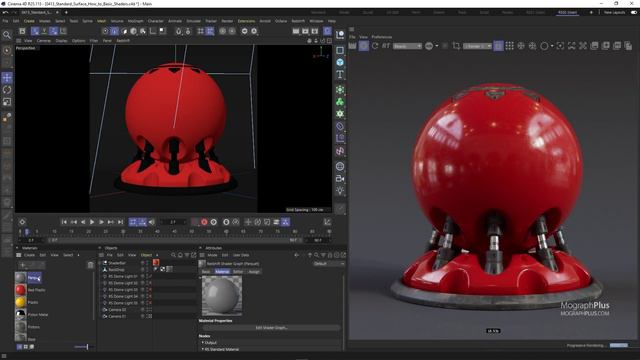Toggle RT mode in RenderView
The image size is (640, 360).
[386, 46]
